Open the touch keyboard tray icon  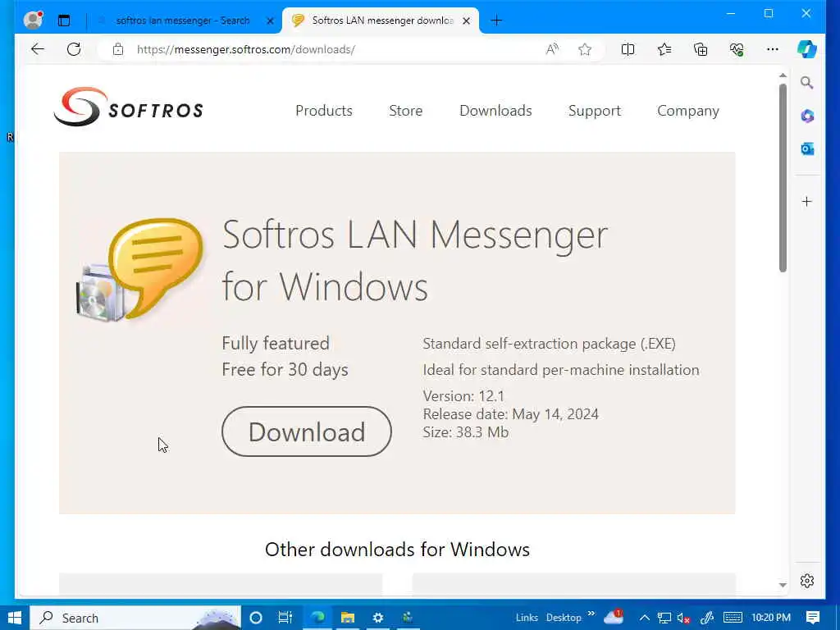coord(733,618)
